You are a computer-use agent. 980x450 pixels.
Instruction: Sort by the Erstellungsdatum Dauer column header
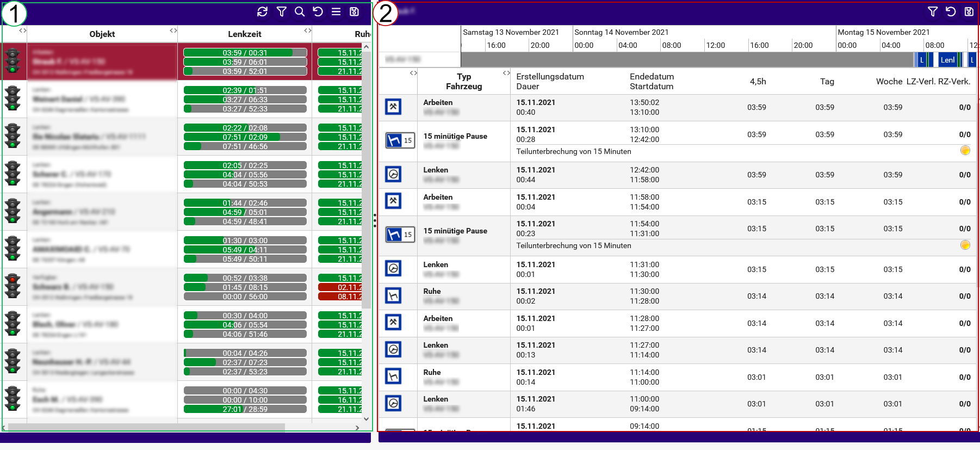[550, 82]
